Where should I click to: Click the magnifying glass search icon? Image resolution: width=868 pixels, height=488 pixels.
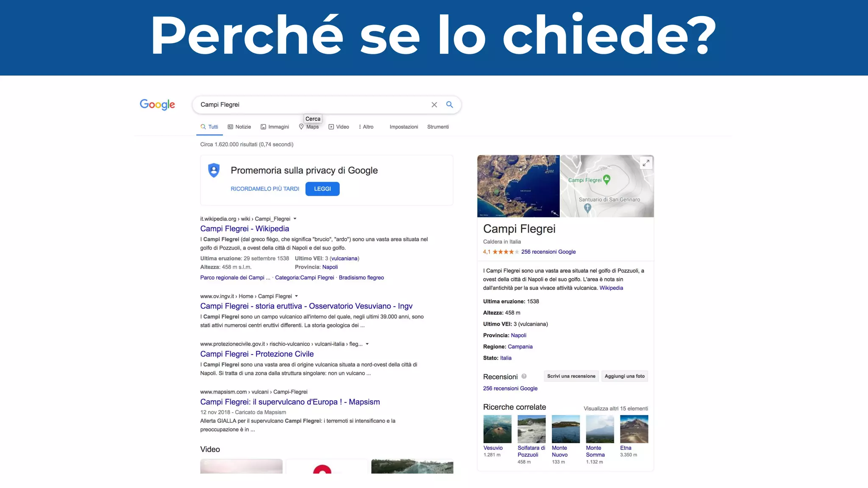click(450, 105)
